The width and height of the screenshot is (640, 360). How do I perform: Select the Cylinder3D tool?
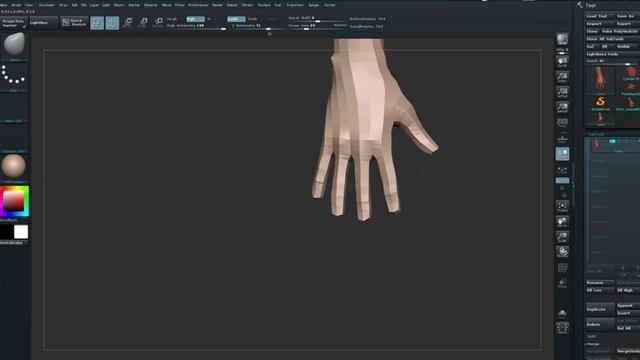click(630, 73)
